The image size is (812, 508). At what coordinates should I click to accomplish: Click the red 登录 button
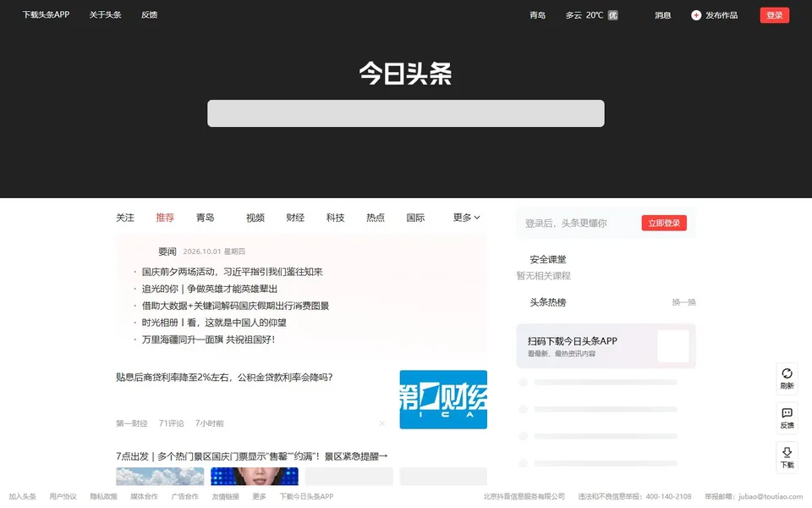coord(774,15)
